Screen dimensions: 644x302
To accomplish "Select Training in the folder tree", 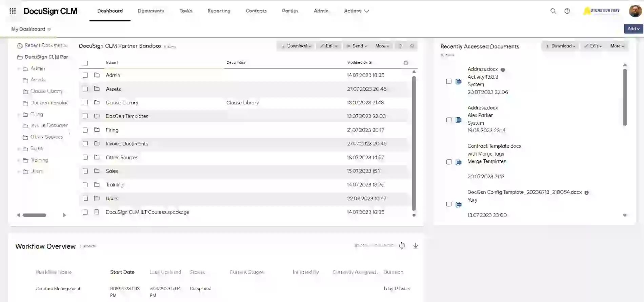I will click(39, 160).
